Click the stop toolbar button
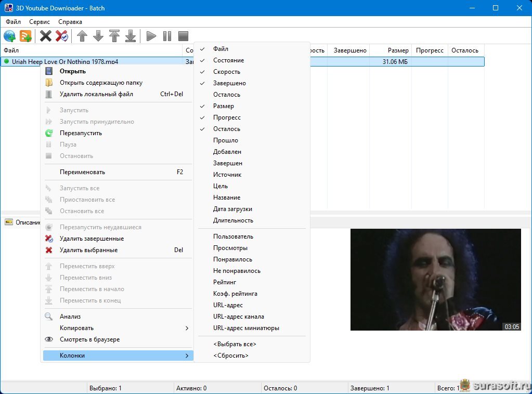This screenshot has width=532, height=394. [183, 36]
